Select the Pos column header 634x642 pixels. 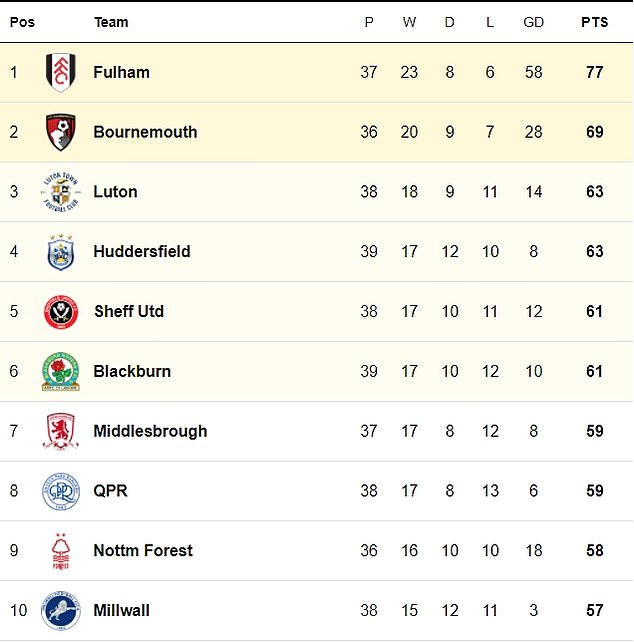click(x=22, y=22)
